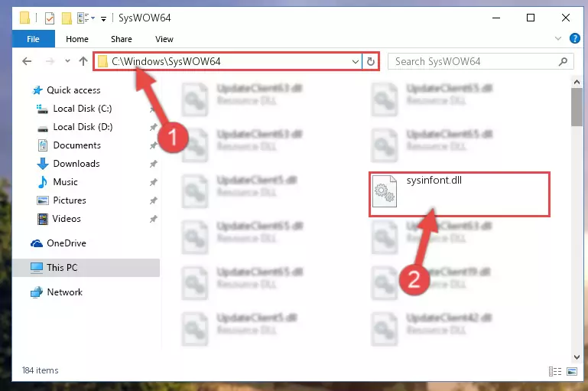The image size is (588, 391).
Task: Open Local Disk (C:) in sidebar
Action: tap(82, 109)
